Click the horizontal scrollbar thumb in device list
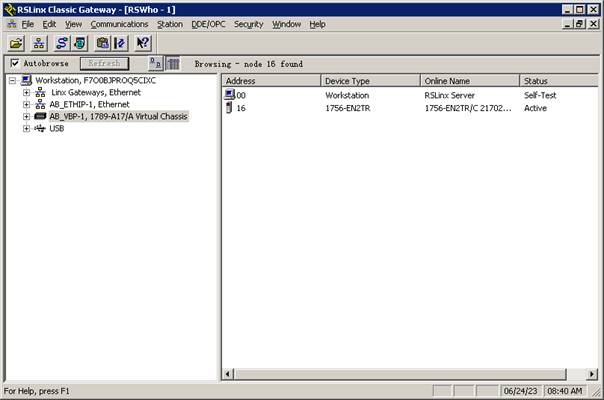Image resolution: width=604 pixels, height=400 pixels. tap(400, 374)
